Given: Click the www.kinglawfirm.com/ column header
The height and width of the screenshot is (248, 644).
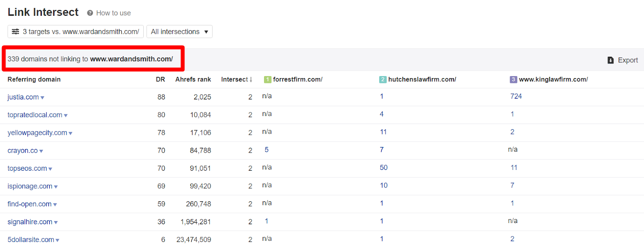Looking at the screenshot, I should click(x=553, y=79).
